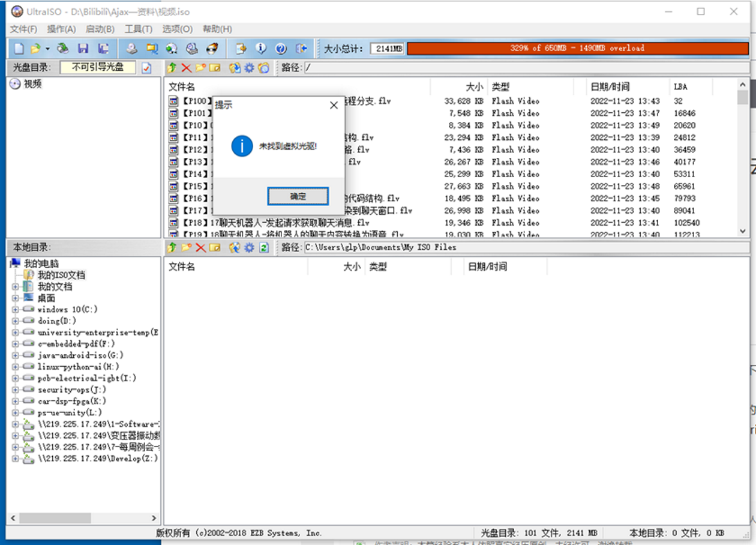Image resolution: width=756 pixels, height=545 pixels.
Task: Click the Mount to virtual drive icon
Action: tap(192, 49)
